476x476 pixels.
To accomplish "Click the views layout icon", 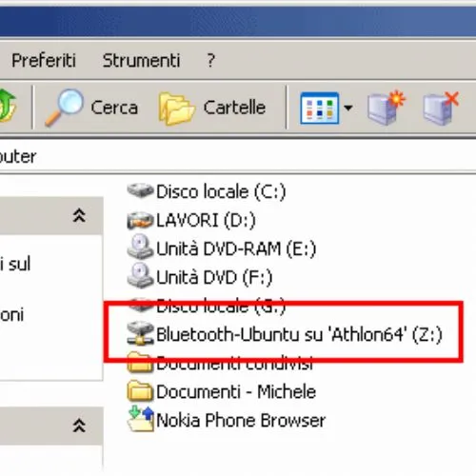I will tap(319, 108).
